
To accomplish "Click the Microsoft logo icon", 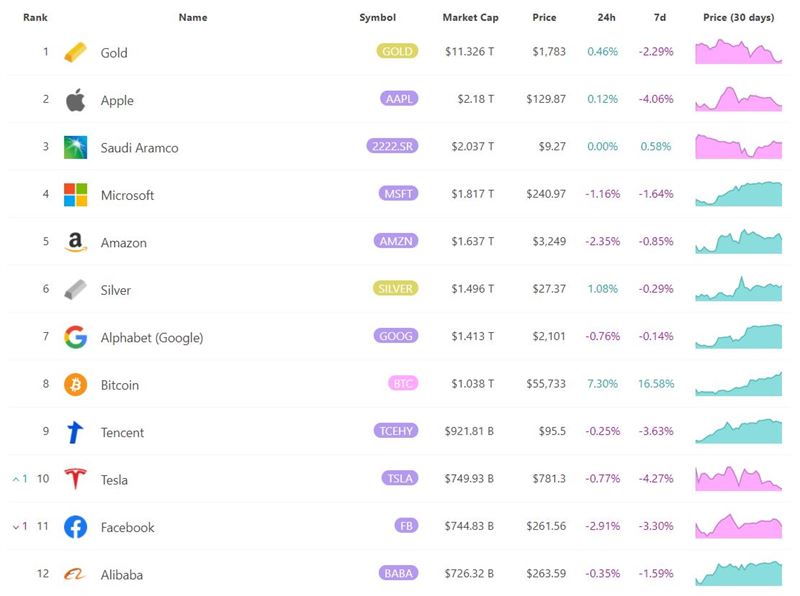I will tap(76, 194).
